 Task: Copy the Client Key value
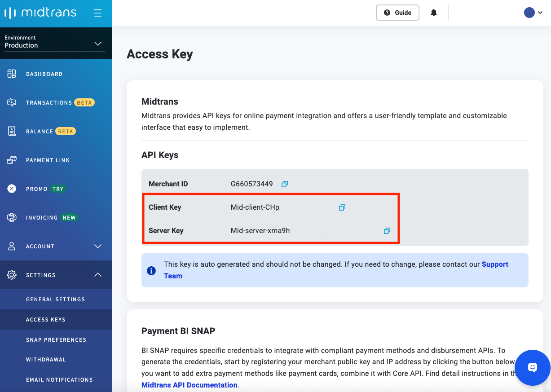(342, 207)
